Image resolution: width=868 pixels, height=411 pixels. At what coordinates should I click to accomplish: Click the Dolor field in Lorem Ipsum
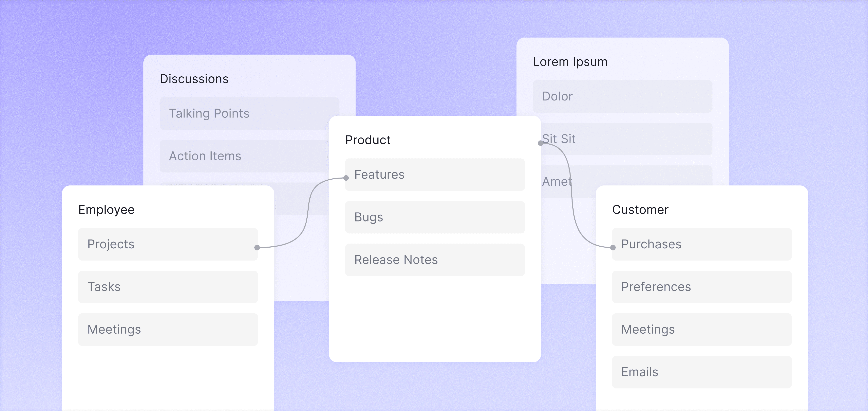coord(622,96)
